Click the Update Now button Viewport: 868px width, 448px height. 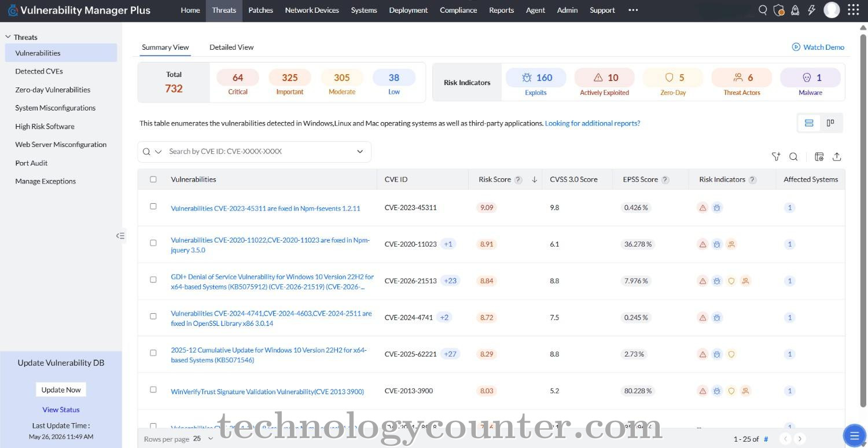[61, 390]
